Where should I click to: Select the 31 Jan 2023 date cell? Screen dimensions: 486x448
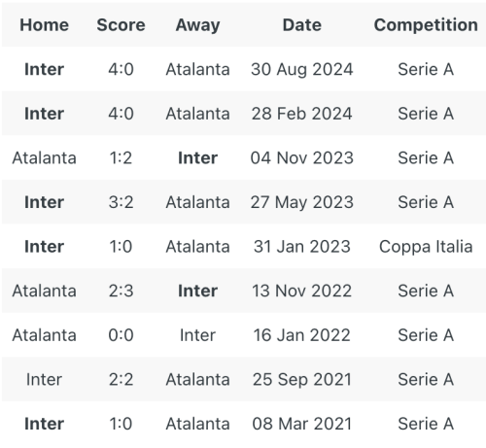302,247
